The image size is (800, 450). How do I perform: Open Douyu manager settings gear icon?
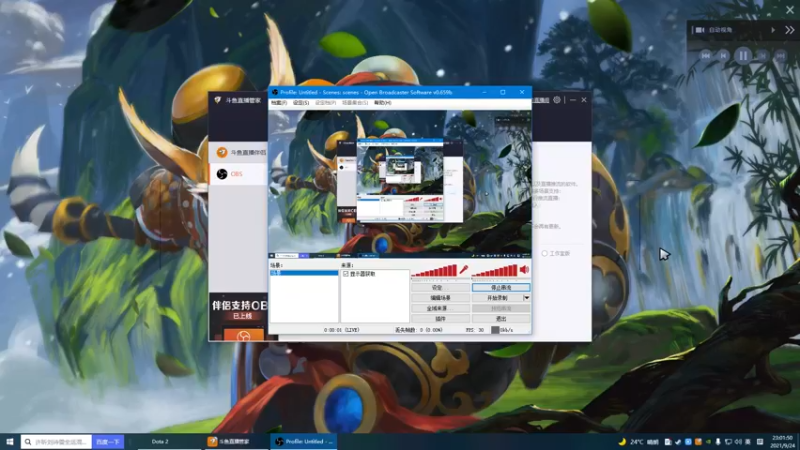557,100
